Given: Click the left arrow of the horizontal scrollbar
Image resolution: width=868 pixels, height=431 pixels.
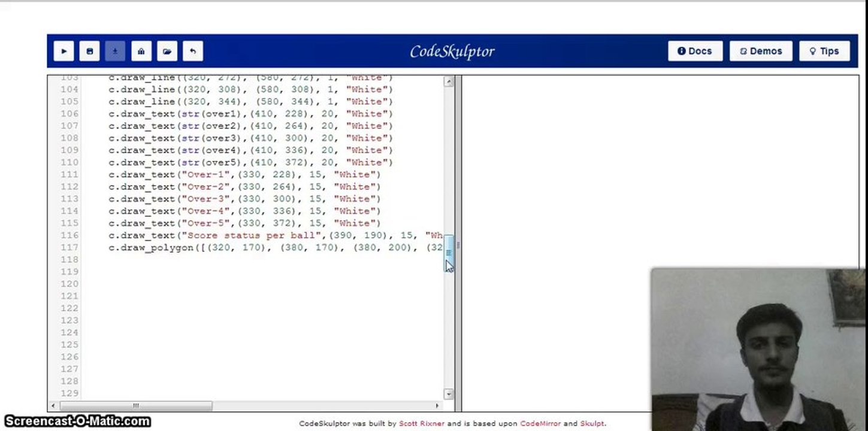Looking at the screenshot, I should 53,405.
